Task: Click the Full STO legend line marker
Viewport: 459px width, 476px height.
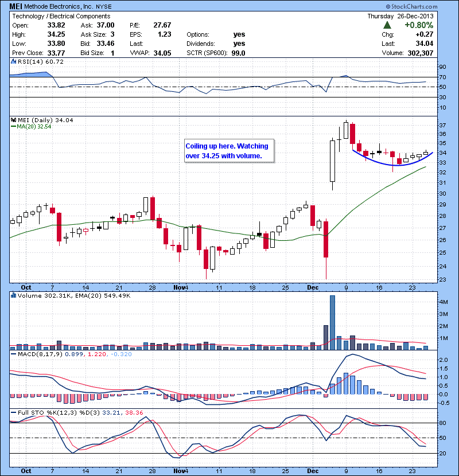Action: (x=13, y=412)
